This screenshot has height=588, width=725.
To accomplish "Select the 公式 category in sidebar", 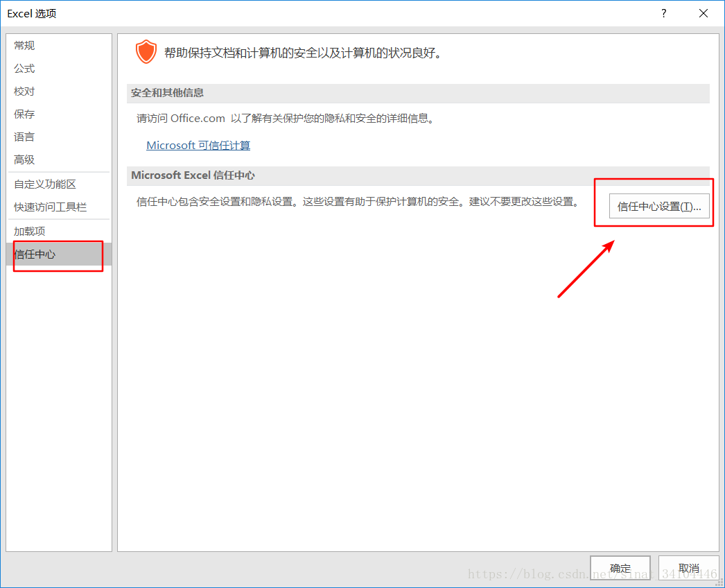I will coord(59,69).
